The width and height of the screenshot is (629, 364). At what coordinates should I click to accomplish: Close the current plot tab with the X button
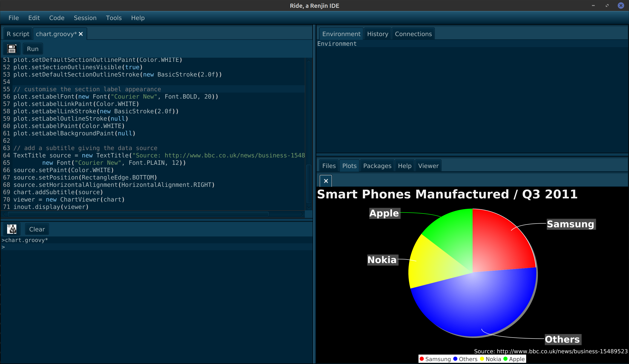[x=326, y=181]
